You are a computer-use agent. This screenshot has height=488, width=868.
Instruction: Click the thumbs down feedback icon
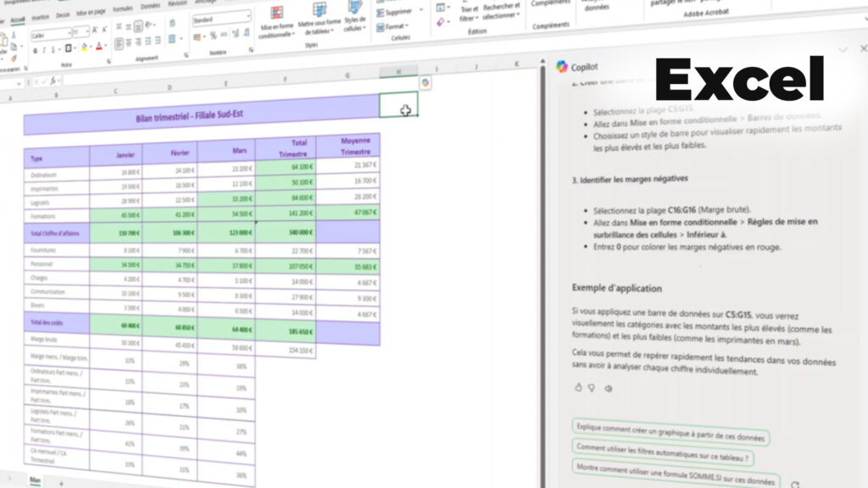(591, 388)
